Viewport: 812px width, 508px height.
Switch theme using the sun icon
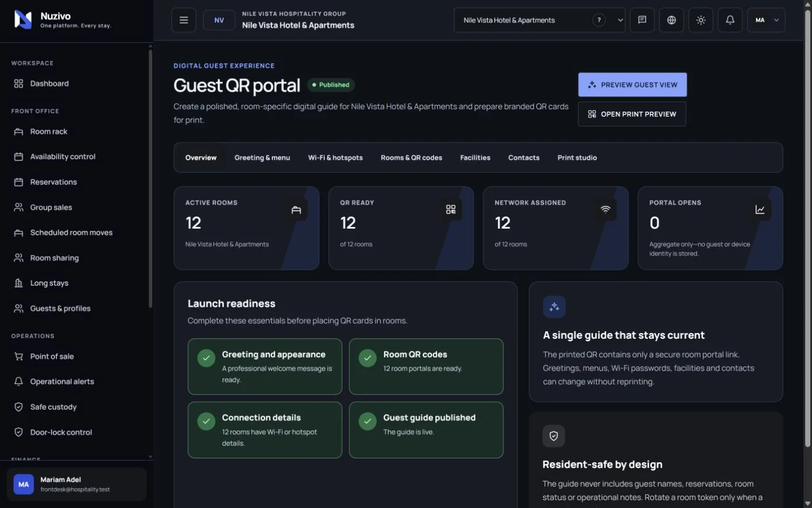(701, 20)
